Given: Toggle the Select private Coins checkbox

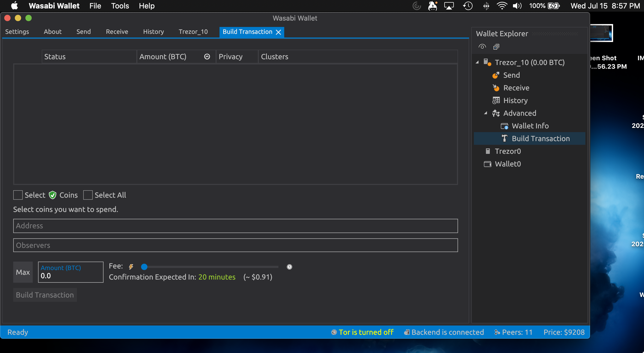Looking at the screenshot, I should click(x=18, y=195).
